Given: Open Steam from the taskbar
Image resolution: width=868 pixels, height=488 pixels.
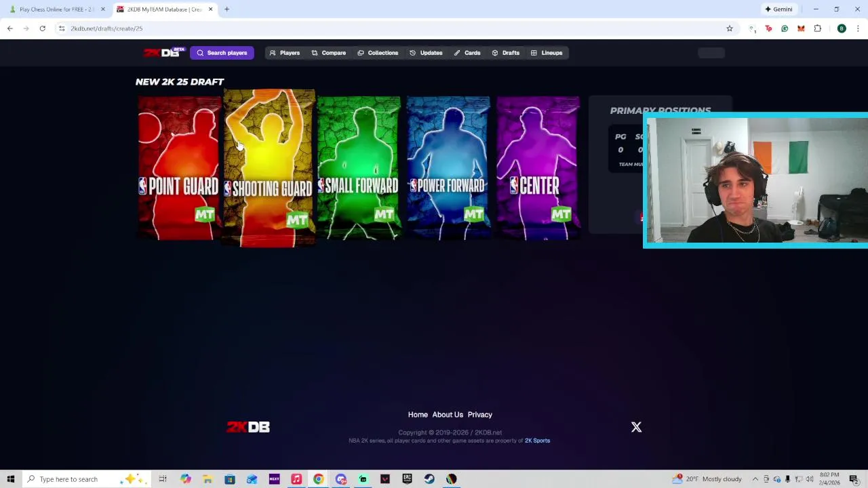Looking at the screenshot, I should click(429, 479).
